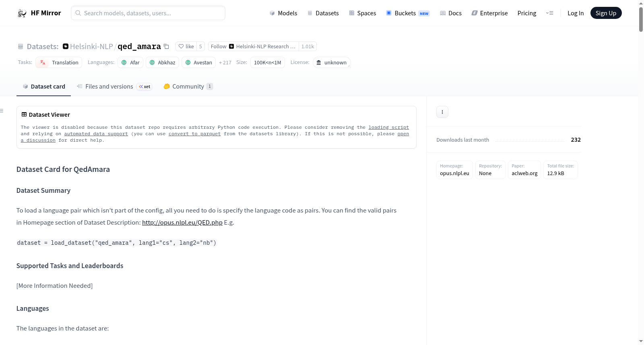Open the three-dot dataset options menu
Viewport: 644px width, 345px height.
coord(442,112)
